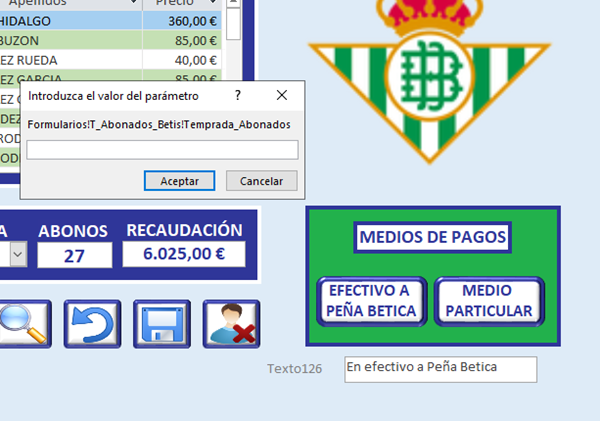The image size is (600, 421).
Task: Click the RECAUDACIÓN field showing 6.025,00 €
Action: pyautogui.click(x=184, y=254)
